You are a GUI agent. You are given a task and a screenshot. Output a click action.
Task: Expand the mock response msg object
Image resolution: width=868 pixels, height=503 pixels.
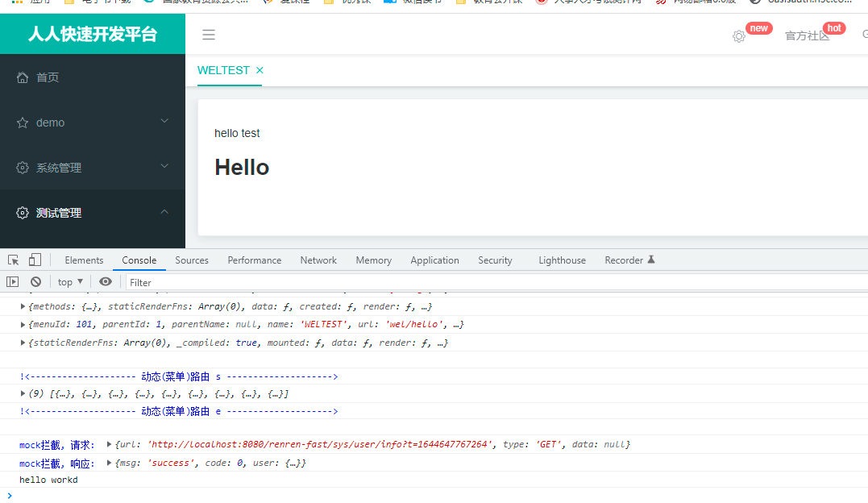click(109, 464)
